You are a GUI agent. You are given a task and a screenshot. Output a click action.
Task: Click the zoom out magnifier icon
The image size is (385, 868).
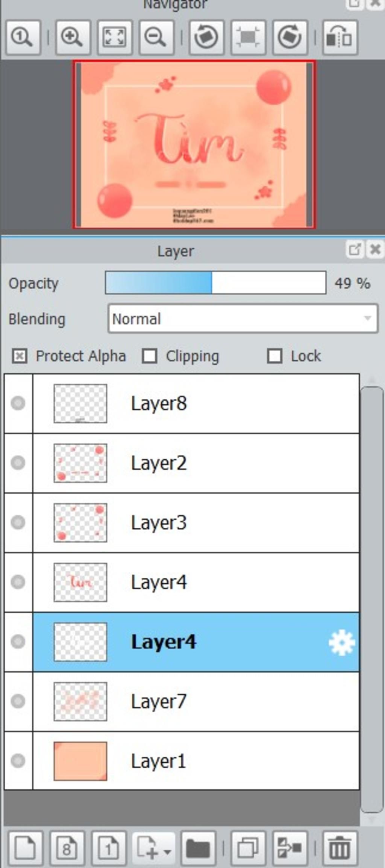[x=156, y=38]
